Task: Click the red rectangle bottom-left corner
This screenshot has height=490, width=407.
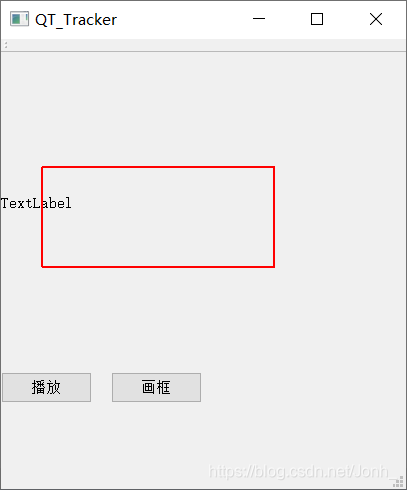Action: pyautogui.click(x=42, y=267)
